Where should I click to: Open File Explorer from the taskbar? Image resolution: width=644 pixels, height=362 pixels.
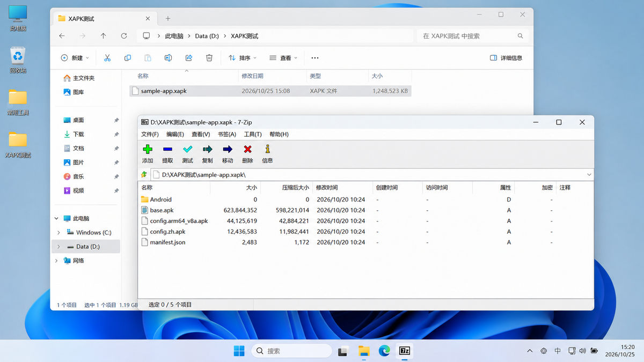(364, 351)
